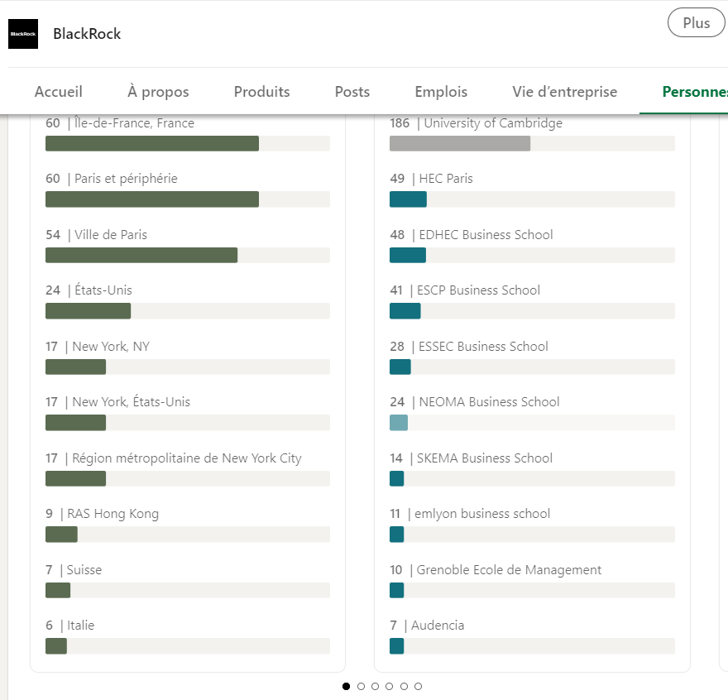
Task: Click the Île-de-France, France bar
Action: pos(188,143)
